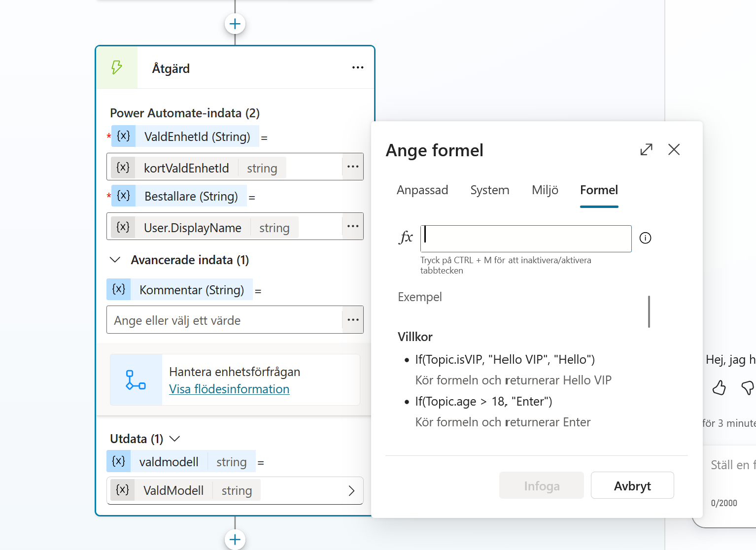Give thumbs up to the chat message
The height and width of the screenshot is (550, 756).
[719, 388]
